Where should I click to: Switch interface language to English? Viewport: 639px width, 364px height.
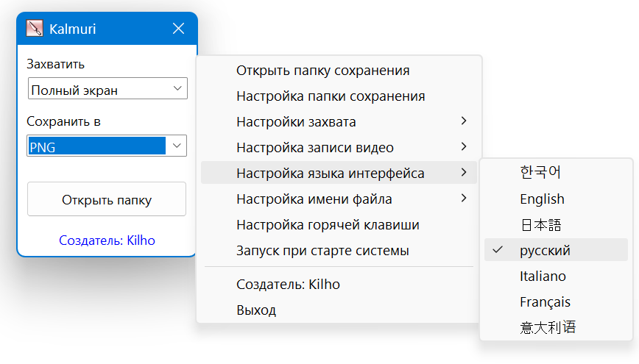[x=542, y=199]
